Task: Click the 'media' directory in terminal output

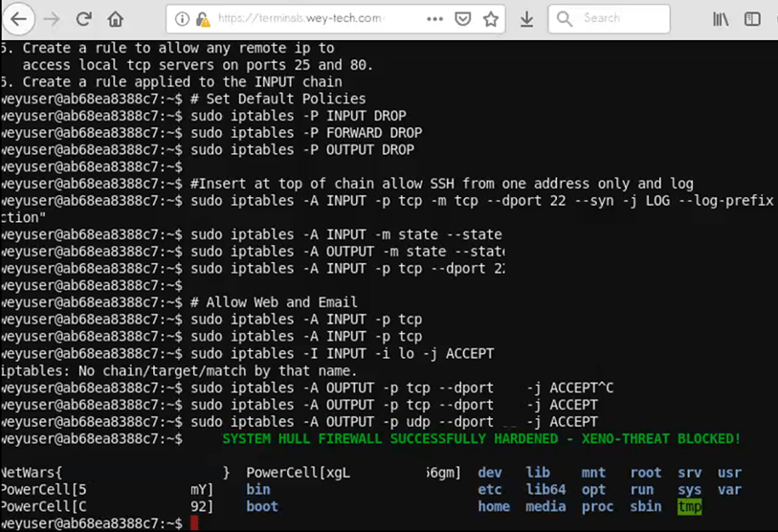Action: point(545,506)
